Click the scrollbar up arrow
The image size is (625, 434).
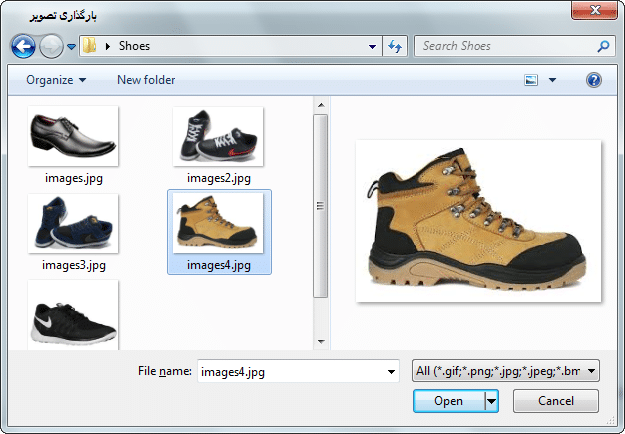click(321, 106)
